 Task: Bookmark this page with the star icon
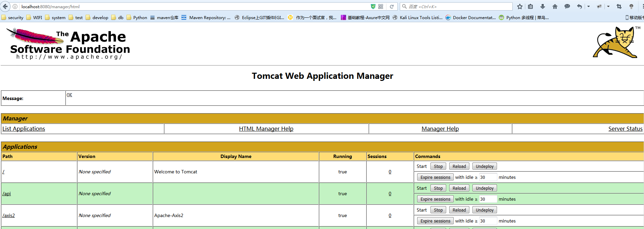coord(519,6)
